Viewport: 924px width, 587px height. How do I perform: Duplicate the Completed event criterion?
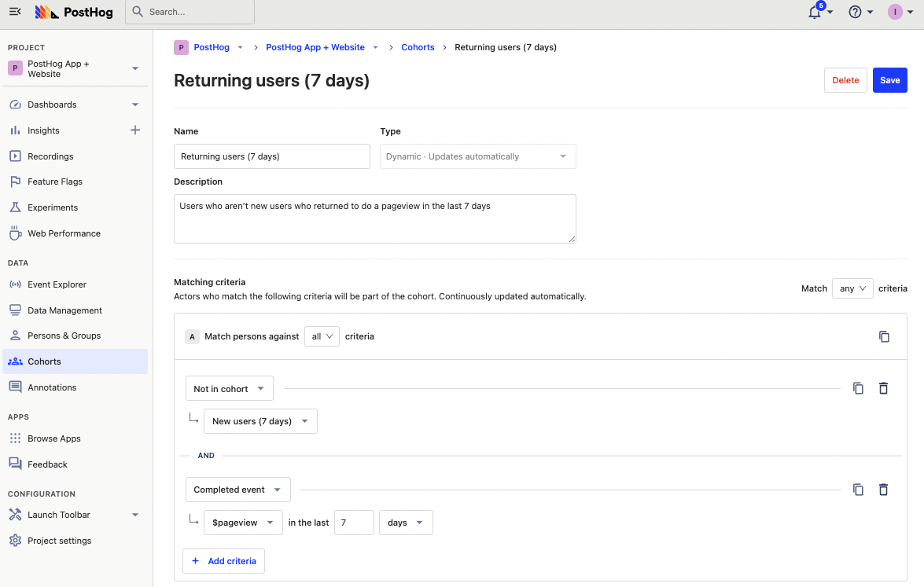click(858, 490)
